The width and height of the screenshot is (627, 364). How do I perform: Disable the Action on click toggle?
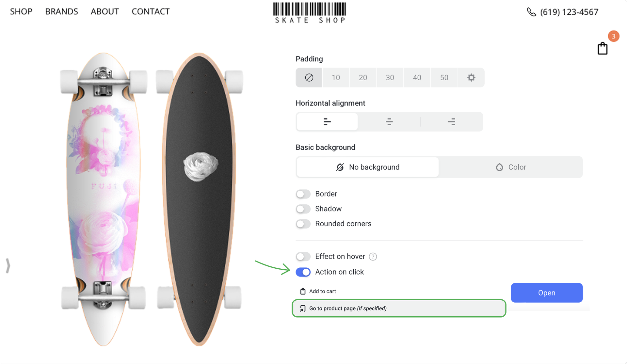coord(303,272)
